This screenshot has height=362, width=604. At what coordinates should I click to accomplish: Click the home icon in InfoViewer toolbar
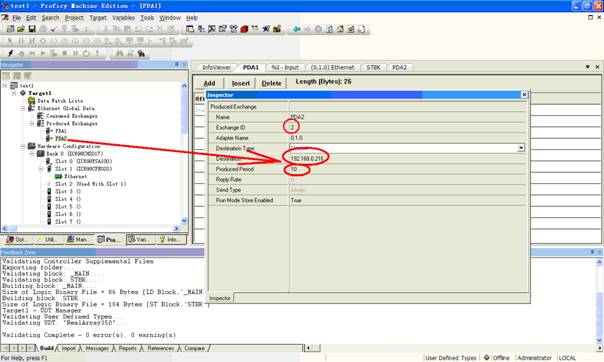[x=340, y=29]
